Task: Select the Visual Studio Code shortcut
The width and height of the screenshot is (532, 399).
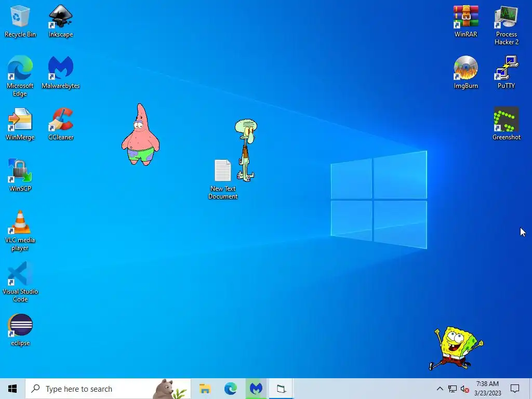Action: (x=20, y=282)
